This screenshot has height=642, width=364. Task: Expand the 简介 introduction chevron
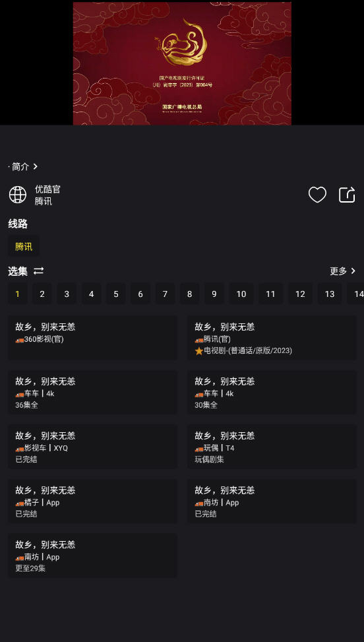pyautogui.click(x=36, y=167)
